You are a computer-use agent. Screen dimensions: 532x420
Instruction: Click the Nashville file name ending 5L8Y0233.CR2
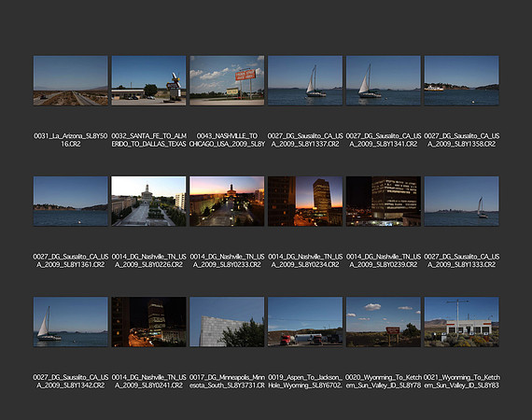pyautogui.click(x=227, y=260)
